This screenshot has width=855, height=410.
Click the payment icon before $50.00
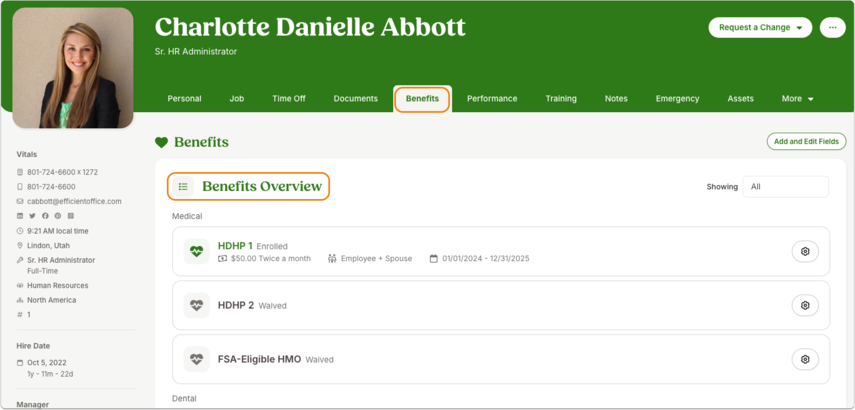point(222,258)
